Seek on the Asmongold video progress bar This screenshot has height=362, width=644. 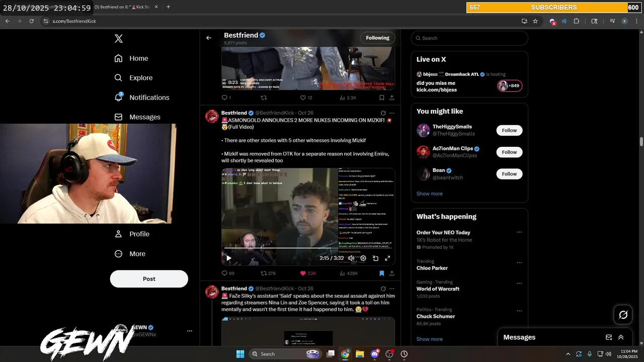pyautogui.click(x=308, y=248)
